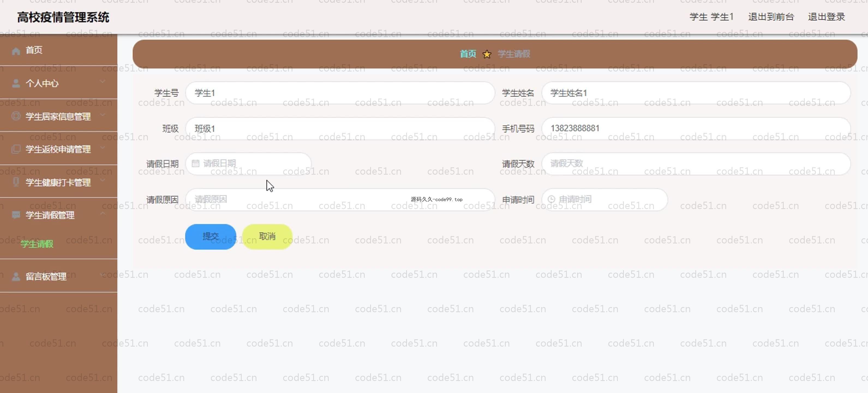Click 首页 breadcrumb link
Screen dimensions: 868x393
[x=468, y=54]
